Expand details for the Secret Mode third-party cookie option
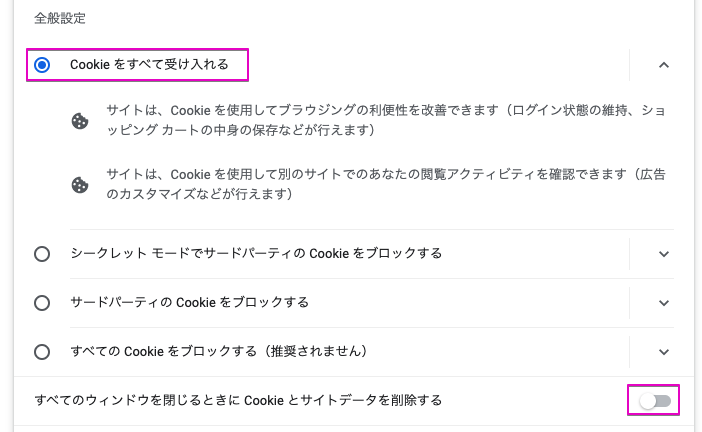 coord(664,254)
